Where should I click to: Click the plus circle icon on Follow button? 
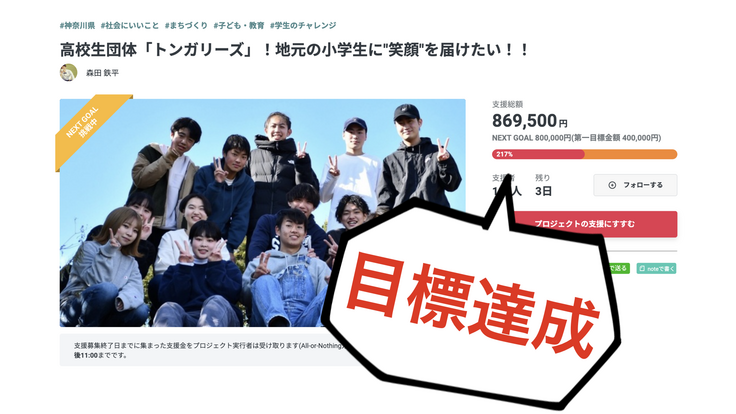point(612,185)
